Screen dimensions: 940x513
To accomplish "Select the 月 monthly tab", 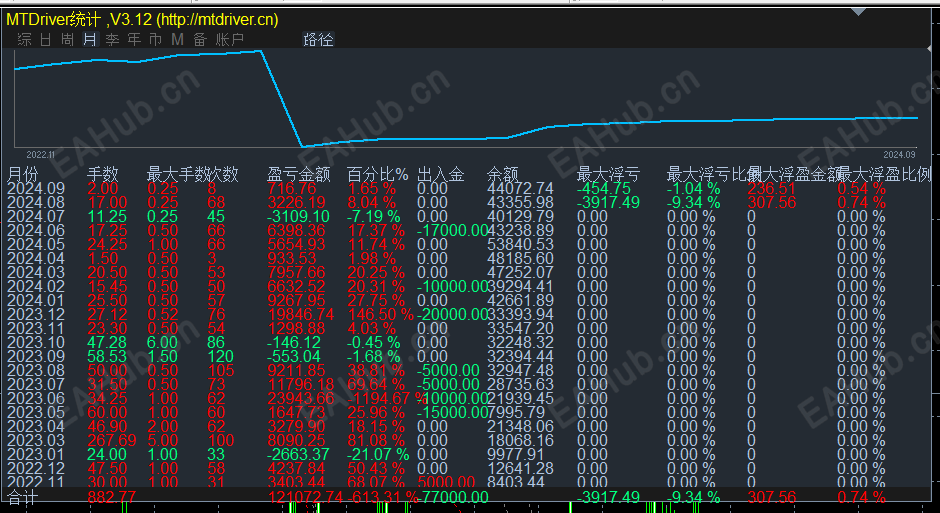I will point(90,40).
